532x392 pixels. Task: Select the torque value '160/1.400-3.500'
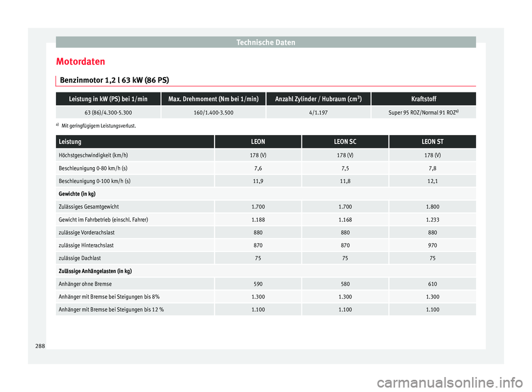coord(213,112)
